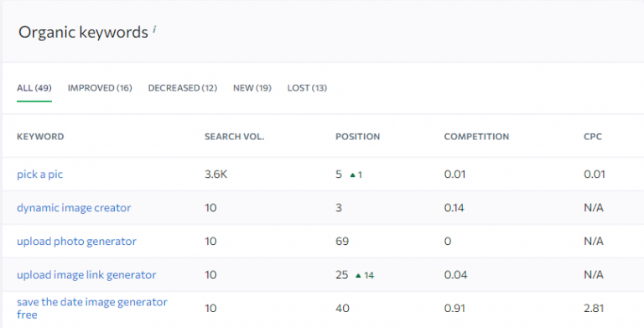
Task: Sort by the SEARCH VOL. column header
Action: 235,137
